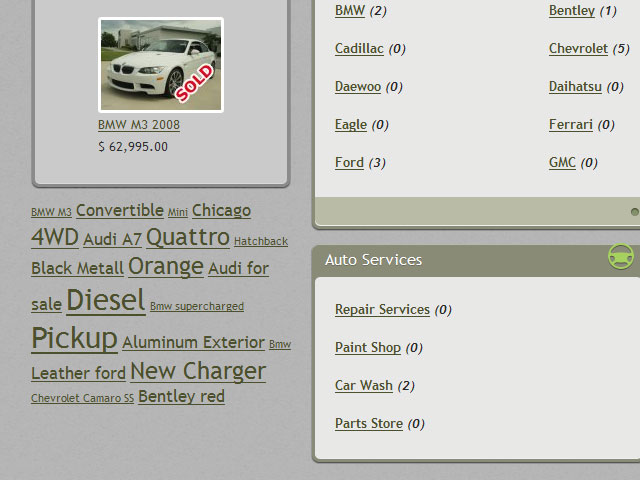The image size is (640, 480).
Task: Open the BMW make category
Action: (350, 10)
